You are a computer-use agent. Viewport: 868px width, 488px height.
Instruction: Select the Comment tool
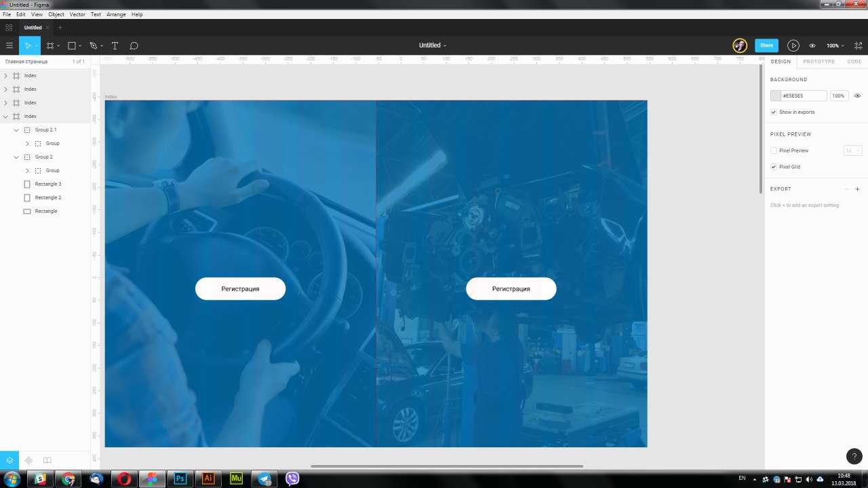pos(134,45)
